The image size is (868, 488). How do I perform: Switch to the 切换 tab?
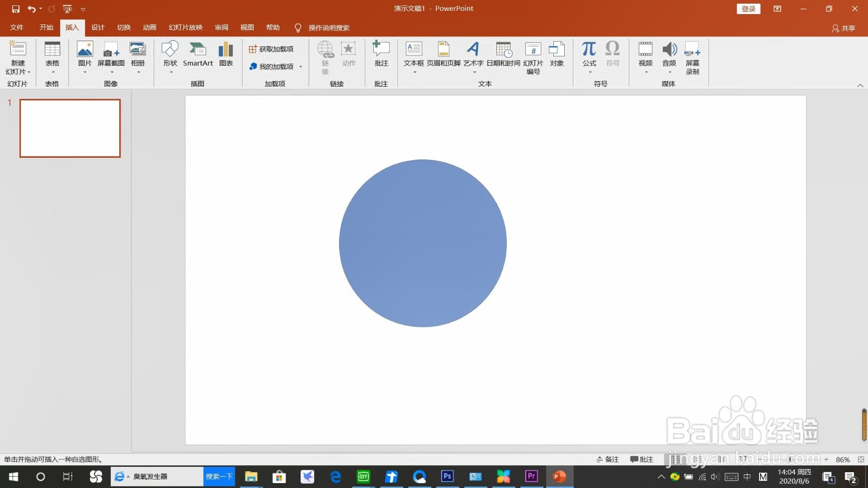[124, 28]
